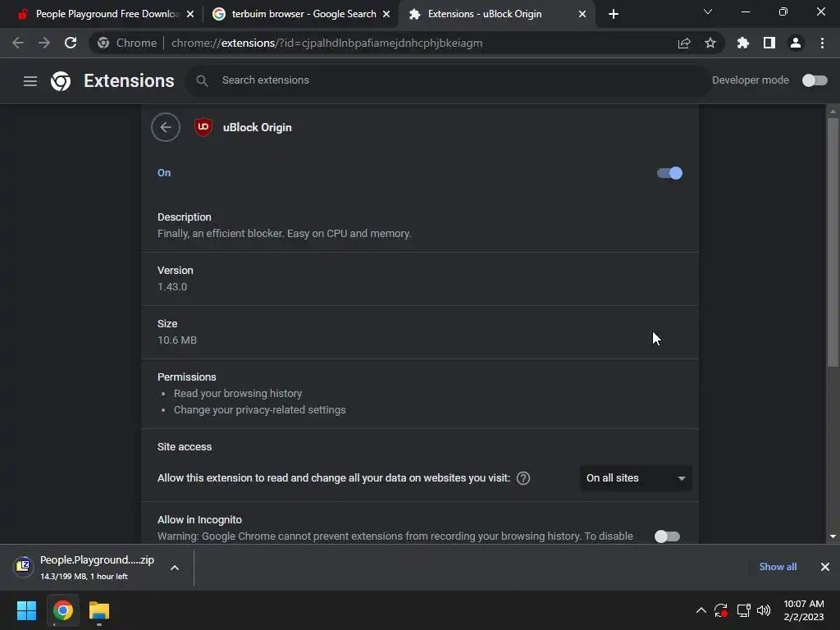This screenshot has height=630, width=840.
Task: Bookmark this tab with the star
Action: [710, 43]
